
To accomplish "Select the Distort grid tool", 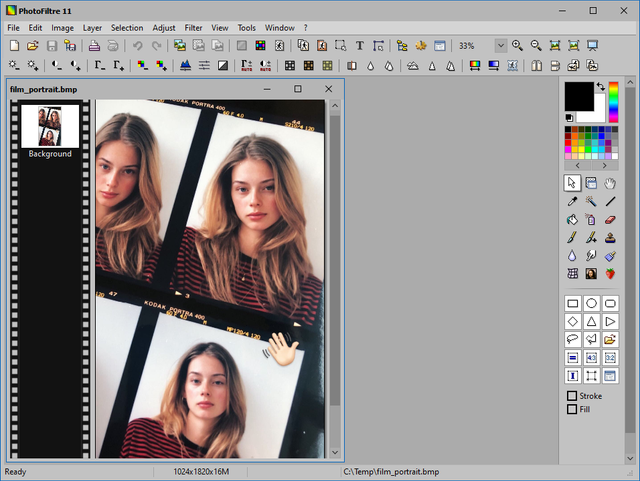I will pyautogui.click(x=572, y=274).
